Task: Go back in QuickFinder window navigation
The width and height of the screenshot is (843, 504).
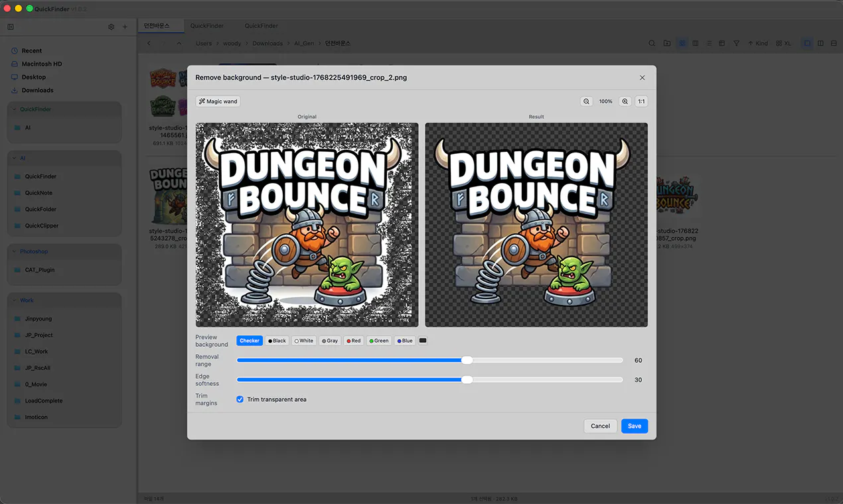Action: pyautogui.click(x=149, y=44)
